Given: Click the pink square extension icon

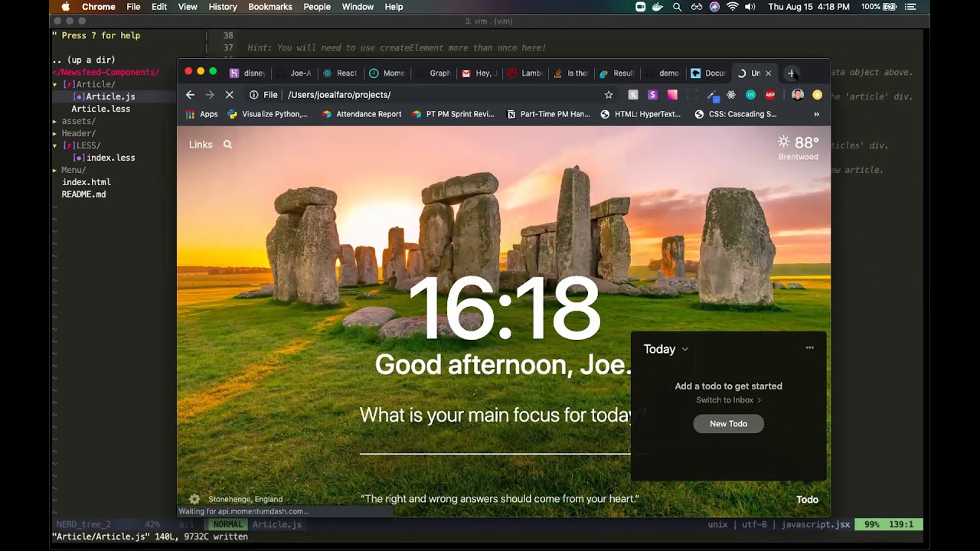Looking at the screenshot, I should [672, 95].
